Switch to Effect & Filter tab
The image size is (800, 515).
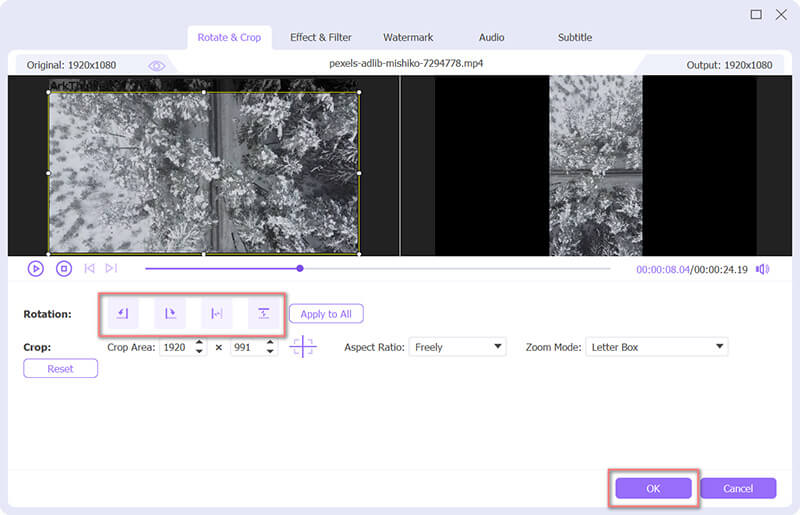[320, 37]
